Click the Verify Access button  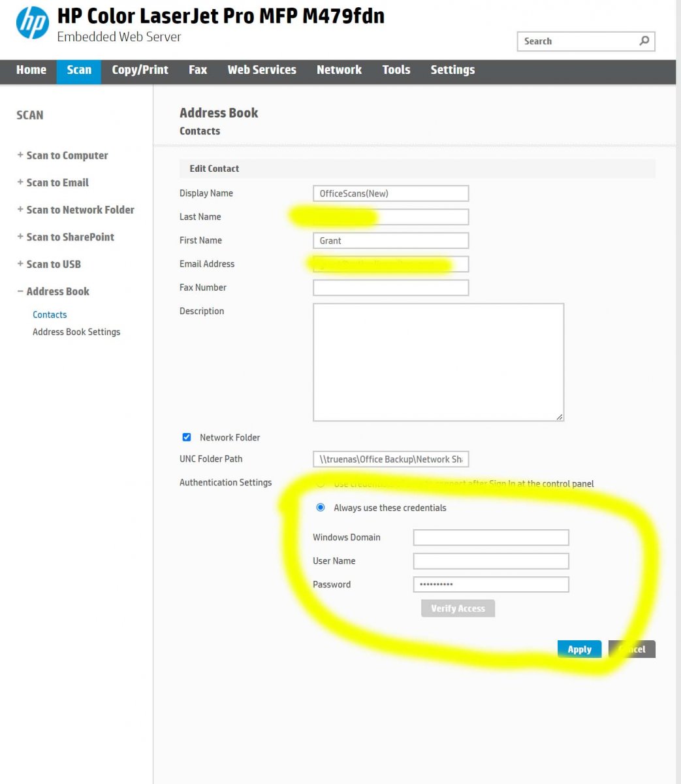pyautogui.click(x=458, y=608)
